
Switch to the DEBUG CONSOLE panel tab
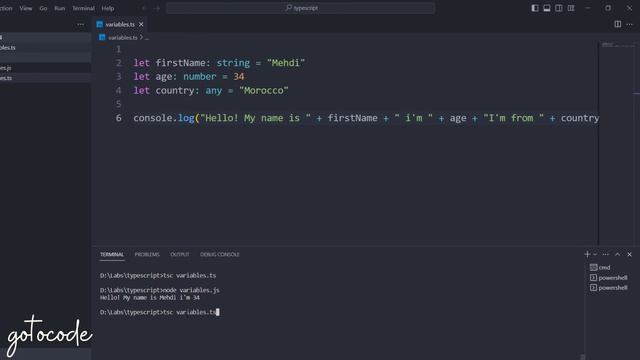click(220, 254)
